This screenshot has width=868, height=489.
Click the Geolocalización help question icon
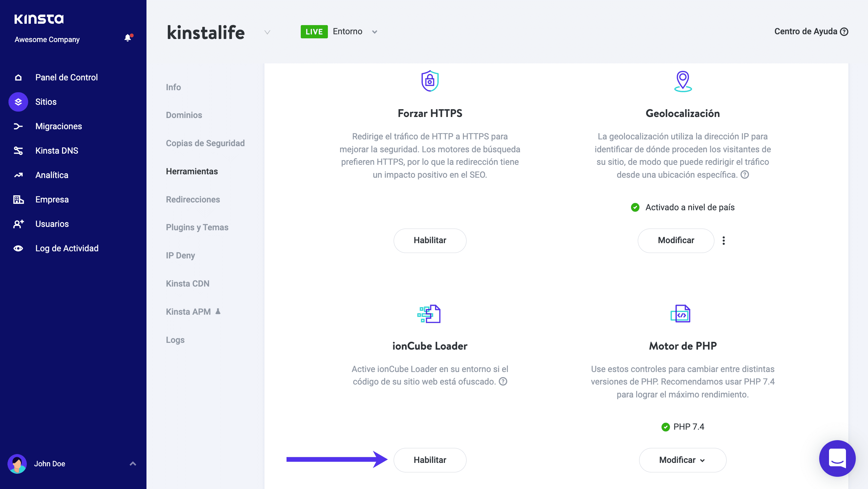[745, 175]
